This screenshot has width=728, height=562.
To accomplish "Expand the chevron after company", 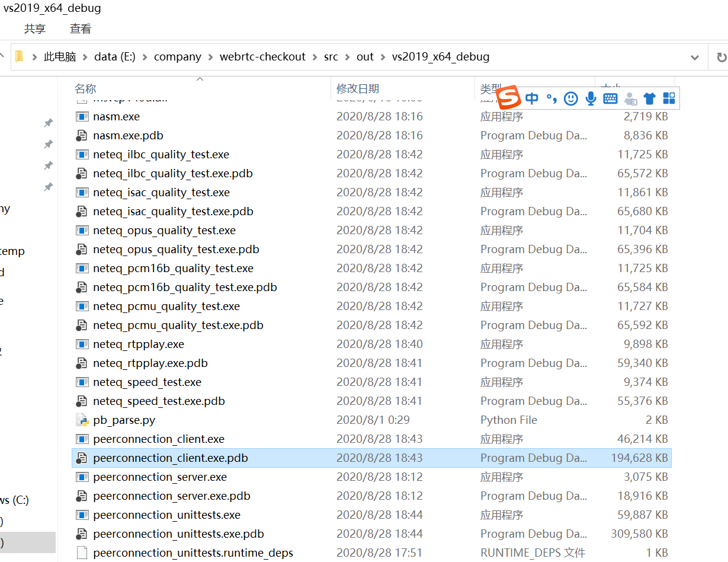I will point(210,57).
